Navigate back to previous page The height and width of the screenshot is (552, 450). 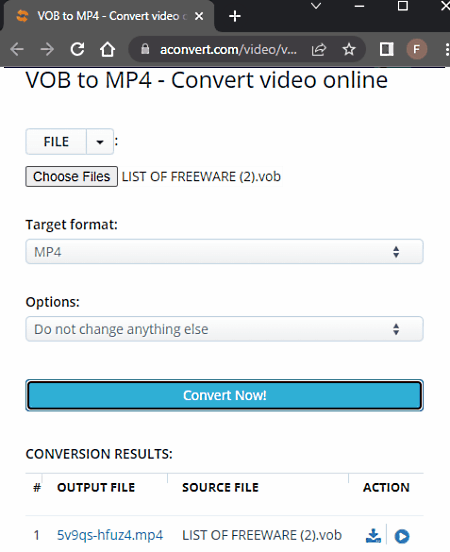17,49
